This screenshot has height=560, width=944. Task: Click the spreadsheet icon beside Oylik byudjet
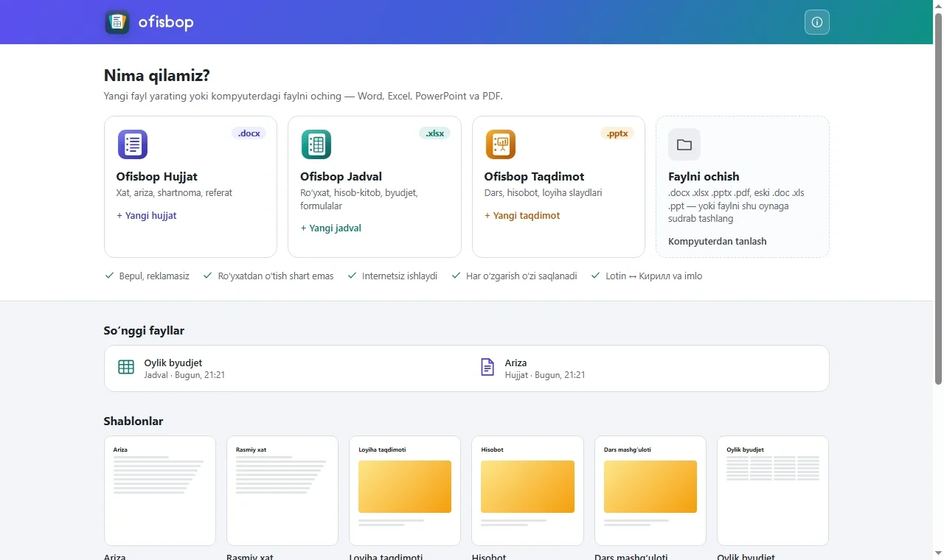tap(126, 367)
